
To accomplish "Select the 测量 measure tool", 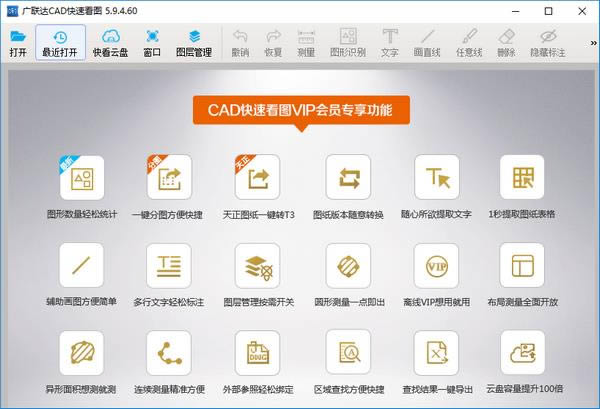I will 306,43.
